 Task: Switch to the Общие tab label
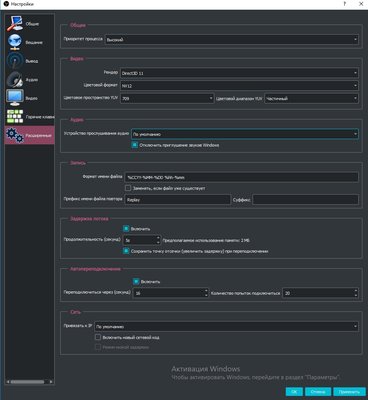point(32,24)
